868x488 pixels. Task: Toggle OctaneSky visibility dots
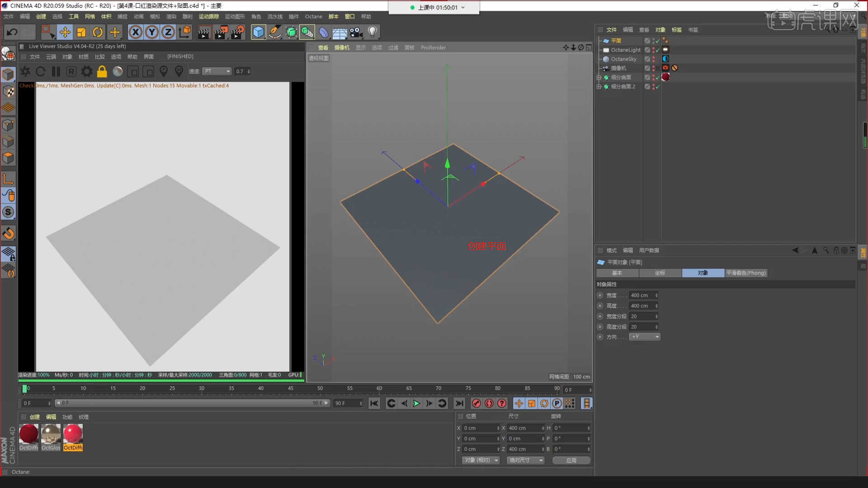click(653, 59)
